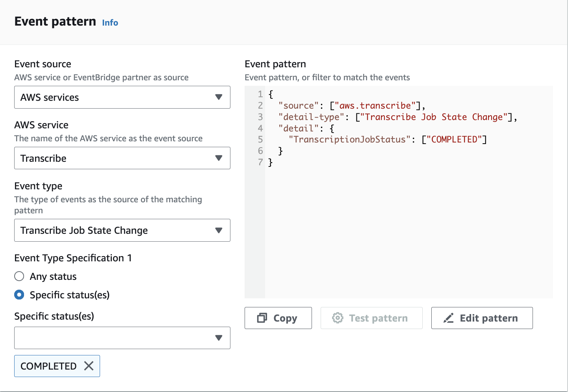Remove the COMPLETED status tag
Viewport: 568px width, 392px height.
point(89,366)
